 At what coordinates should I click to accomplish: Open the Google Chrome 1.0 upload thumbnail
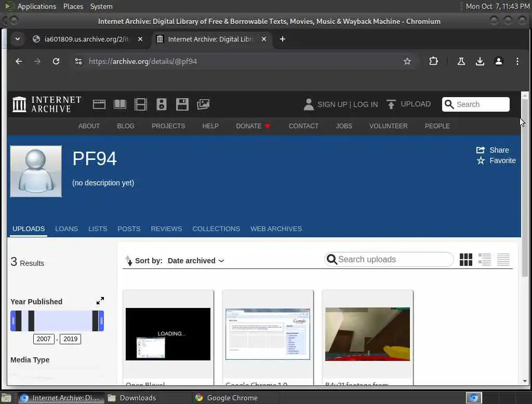point(268,334)
